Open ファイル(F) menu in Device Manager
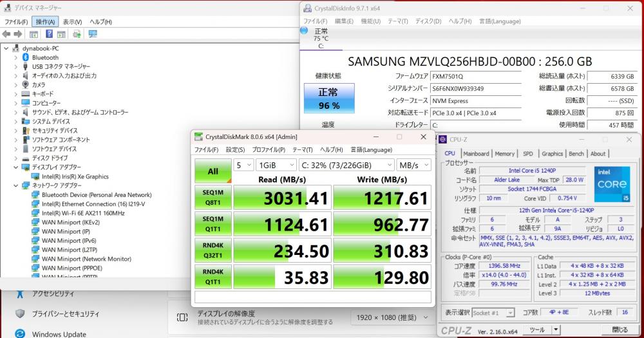The image size is (644, 338). (x=17, y=22)
